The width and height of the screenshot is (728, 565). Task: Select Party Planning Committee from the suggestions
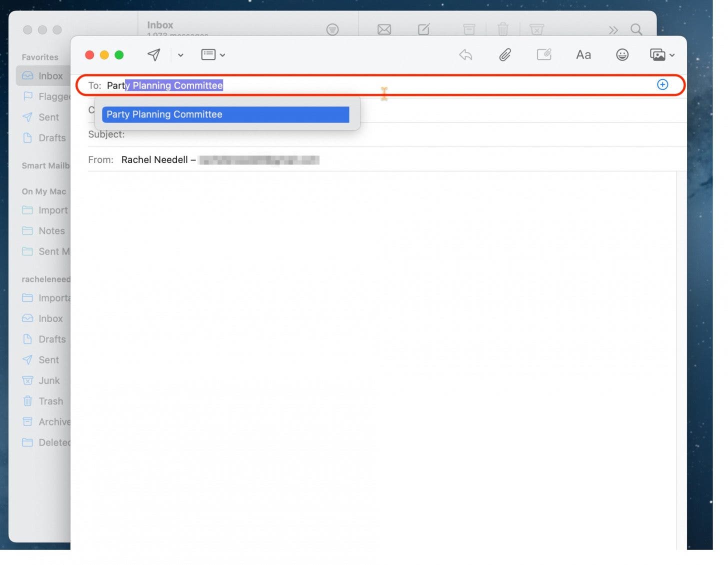pos(225,114)
